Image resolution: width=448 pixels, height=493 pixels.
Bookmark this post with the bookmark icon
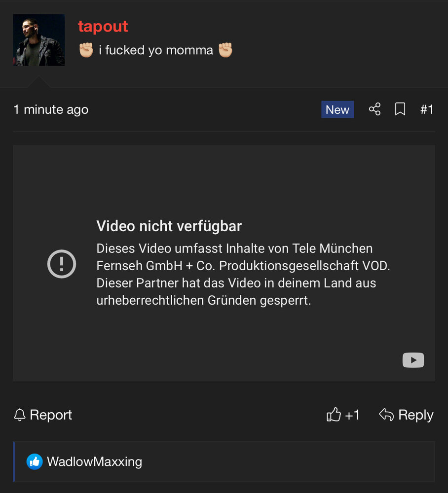pos(400,109)
